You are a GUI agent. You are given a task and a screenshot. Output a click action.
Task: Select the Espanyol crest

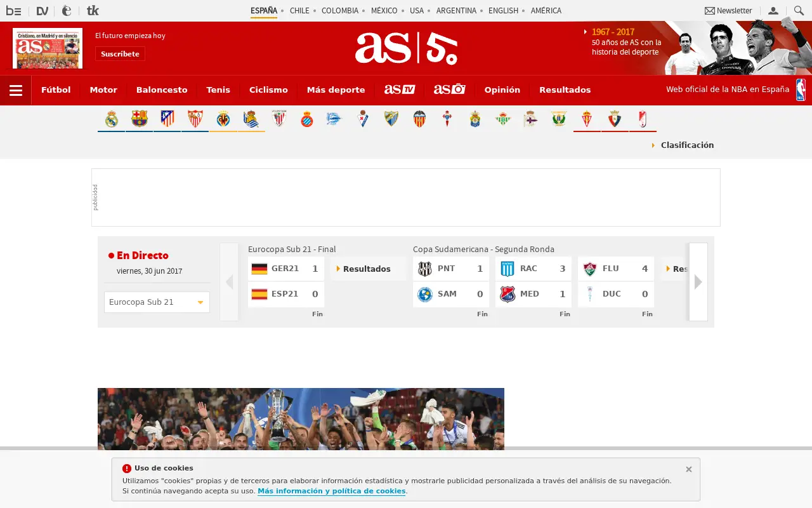coord(307,119)
